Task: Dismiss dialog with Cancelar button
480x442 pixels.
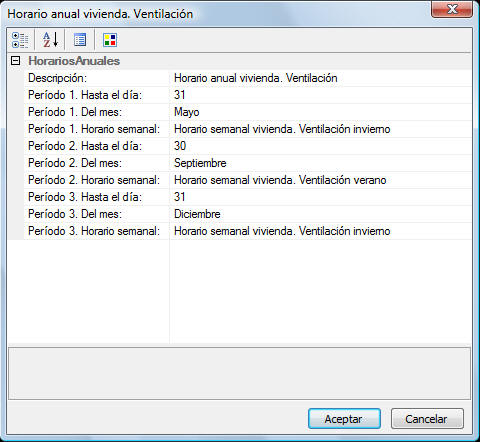Action: click(427, 419)
